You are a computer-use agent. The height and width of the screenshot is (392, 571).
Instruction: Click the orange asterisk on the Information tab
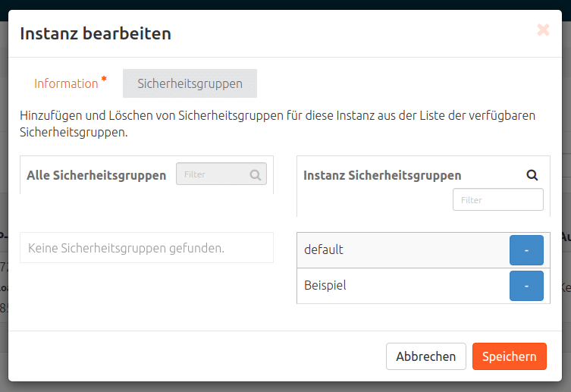pyautogui.click(x=104, y=79)
